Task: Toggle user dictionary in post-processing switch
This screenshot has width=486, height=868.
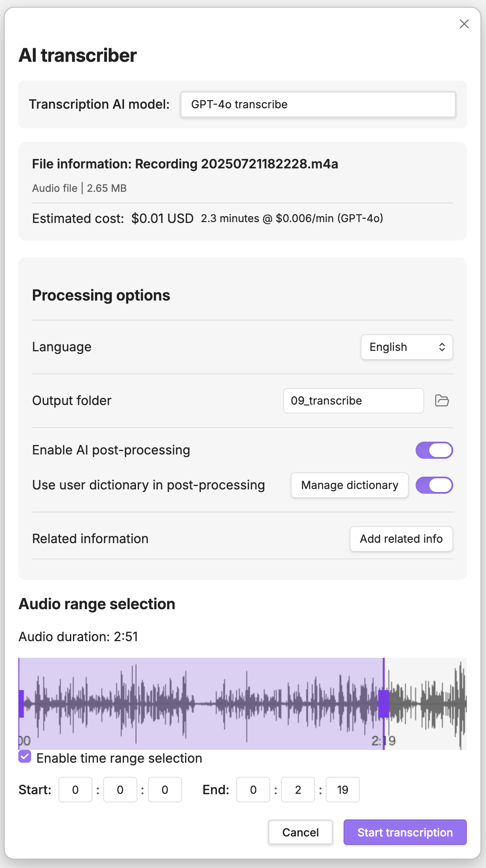Action: click(x=434, y=485)
